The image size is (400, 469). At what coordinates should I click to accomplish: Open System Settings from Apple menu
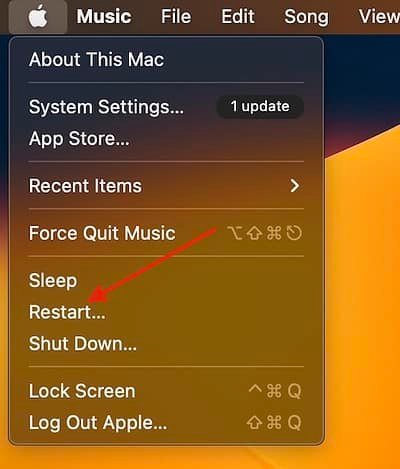[x=166, y=107]
